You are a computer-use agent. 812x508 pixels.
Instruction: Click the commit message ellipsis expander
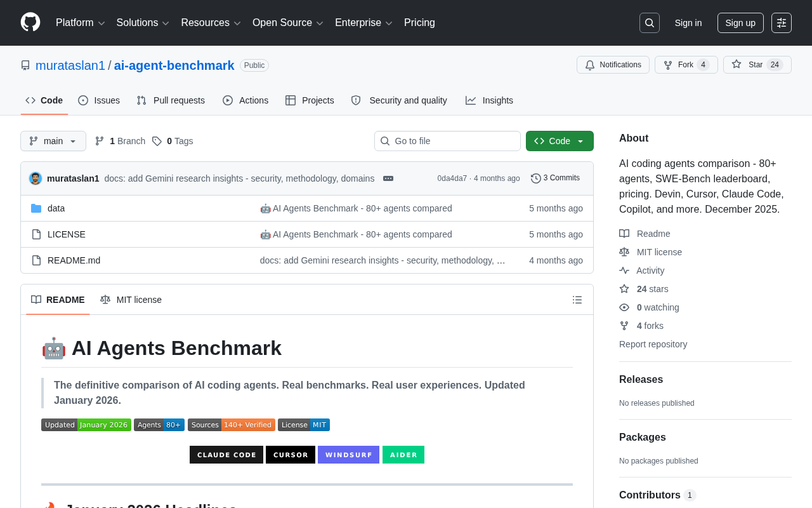(x=388, y=178)
